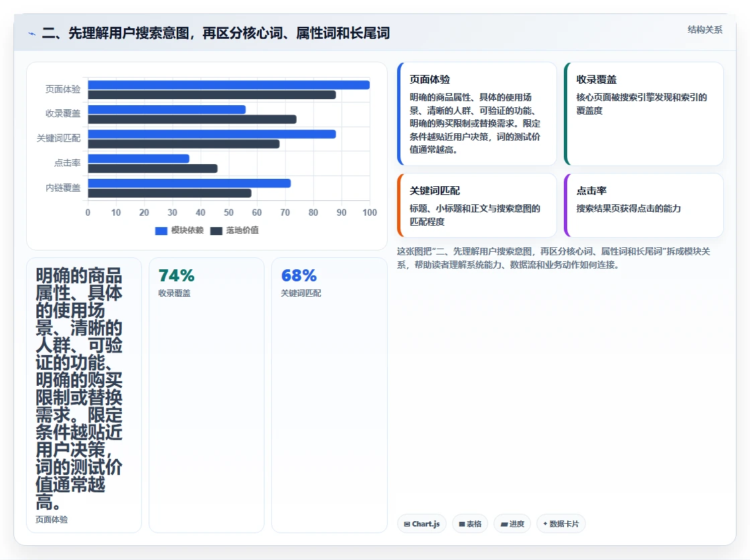Click the small blue icon before the heading
The height and width of the screenshot is (560, 750).
point(31,33)
